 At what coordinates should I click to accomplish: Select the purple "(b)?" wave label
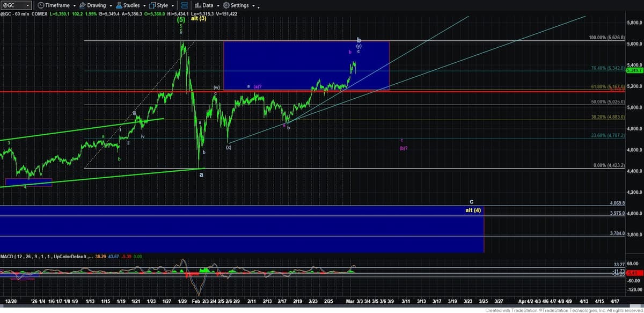403,148
